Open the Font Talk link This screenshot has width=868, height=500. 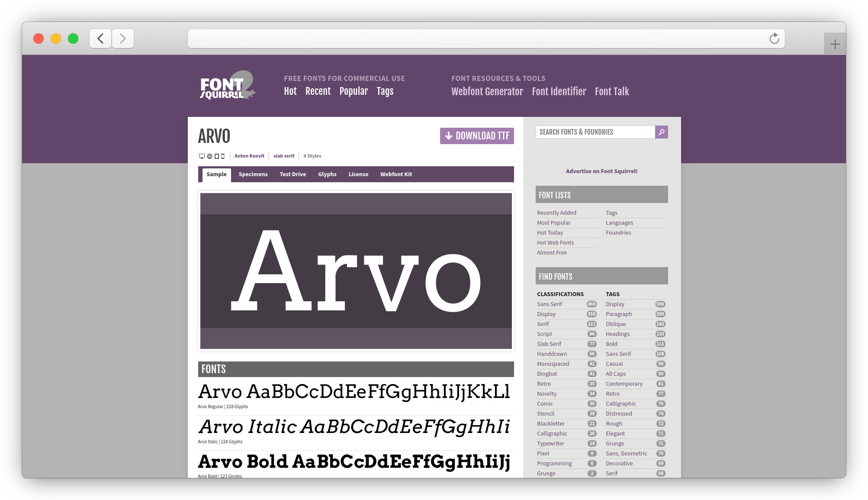coord(612,91)
